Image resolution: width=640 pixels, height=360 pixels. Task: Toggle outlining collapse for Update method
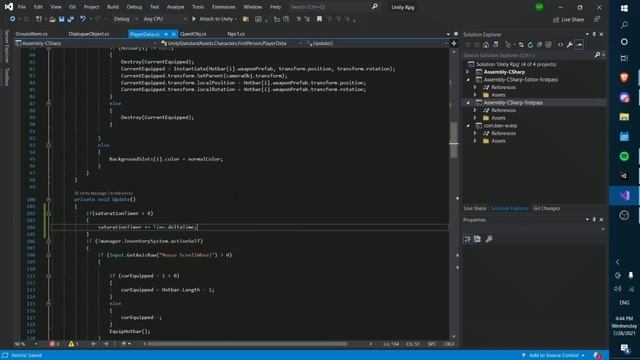(x=49, y=200)
